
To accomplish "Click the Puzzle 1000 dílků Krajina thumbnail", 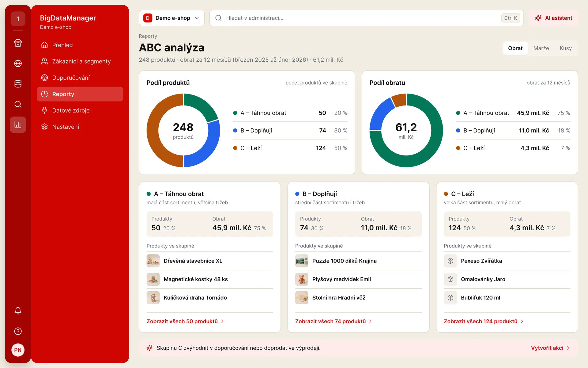I will pos(302,261).
